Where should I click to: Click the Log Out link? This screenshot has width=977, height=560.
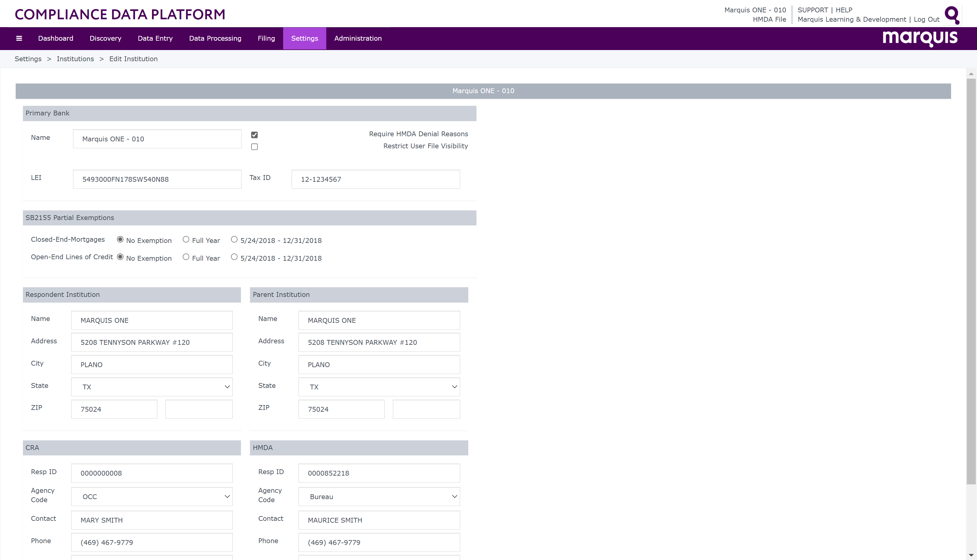coord(927,19)
